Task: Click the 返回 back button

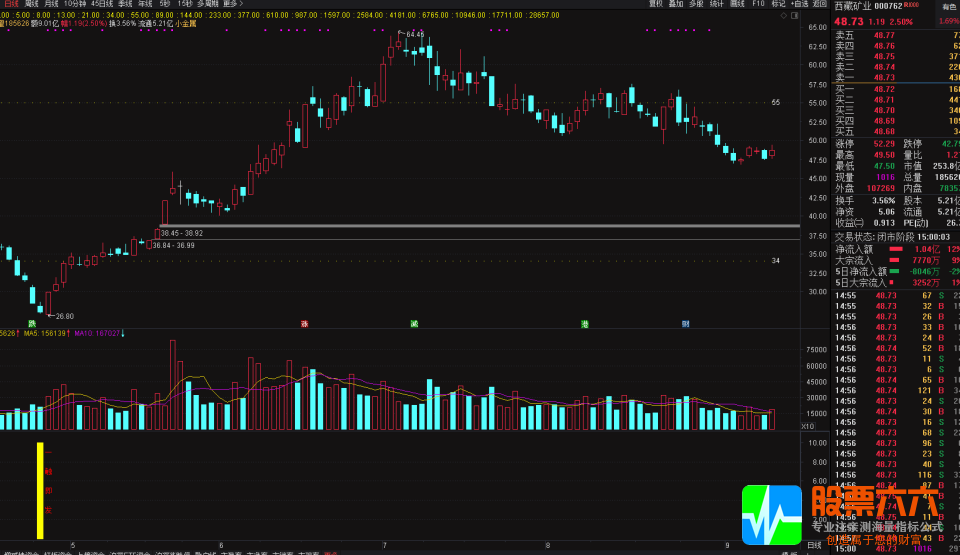Action: click(x=820, y=4)
